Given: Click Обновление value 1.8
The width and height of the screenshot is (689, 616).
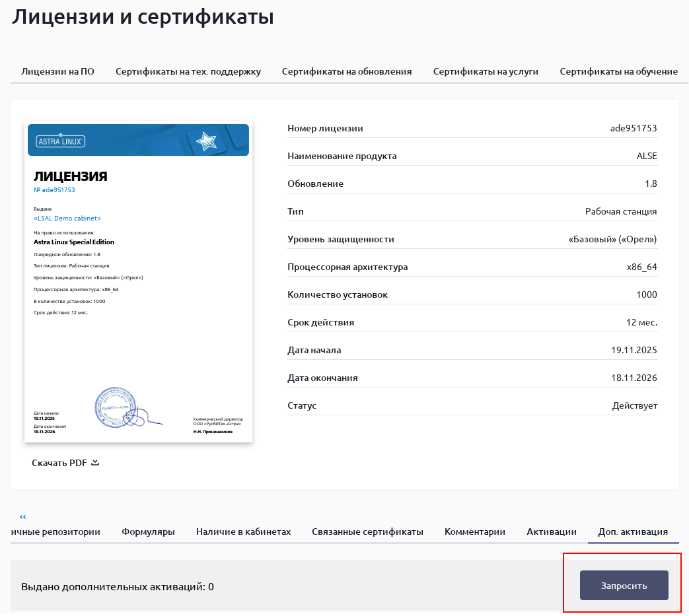Looking at the screenshot, I should 651,184.
